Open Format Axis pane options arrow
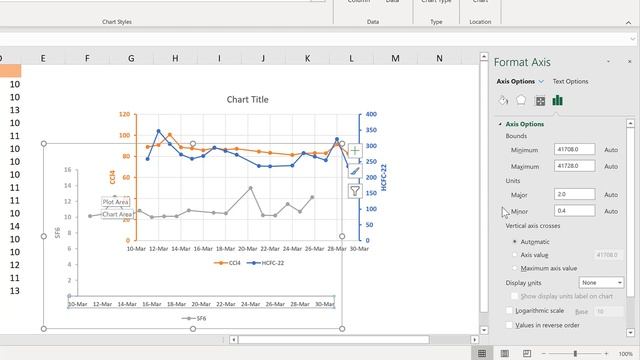Image resolution: width=640 pixels, height=360 pixels. [x=608, y=62]
